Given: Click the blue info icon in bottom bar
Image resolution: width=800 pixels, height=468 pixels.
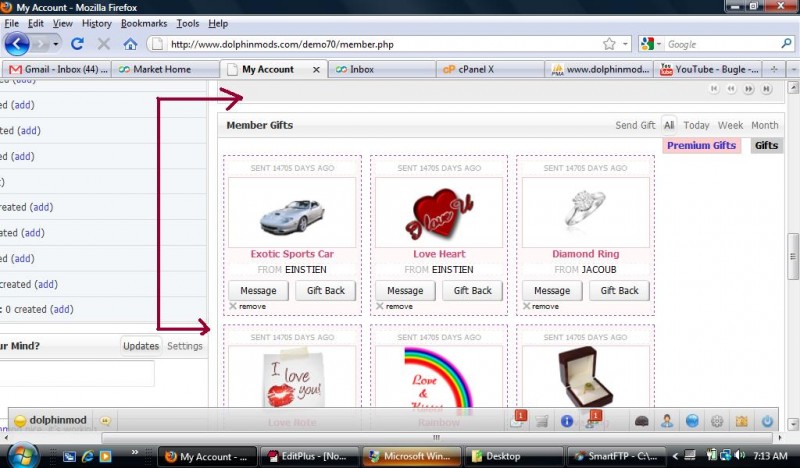Looking at the screenshot, I should [x=566, y=421].
